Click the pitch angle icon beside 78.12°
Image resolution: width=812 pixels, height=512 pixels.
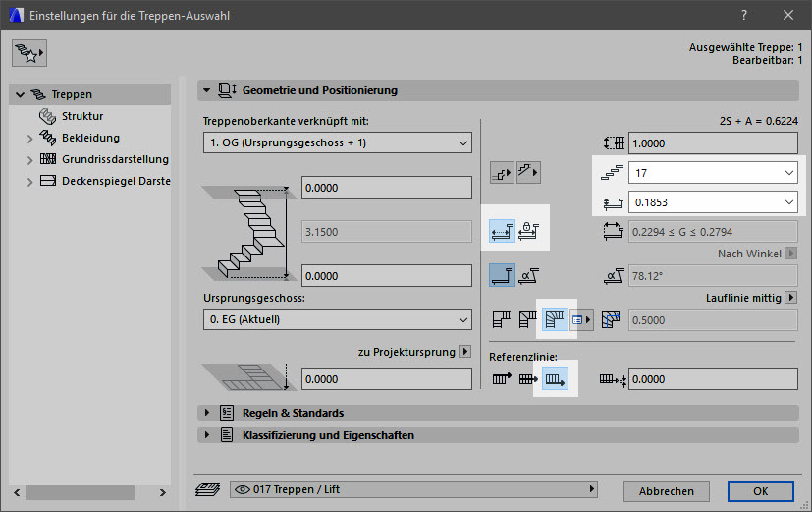click(613, 276)
